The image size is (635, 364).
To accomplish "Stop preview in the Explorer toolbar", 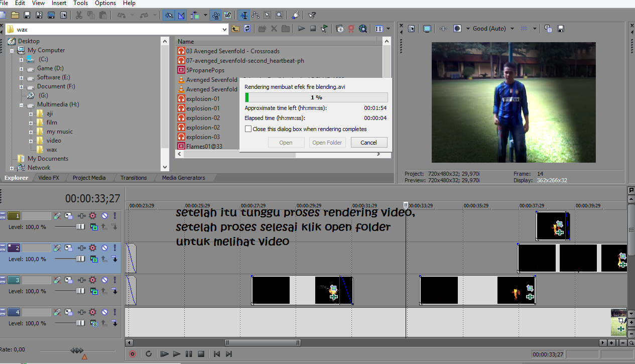I will 313,29.
